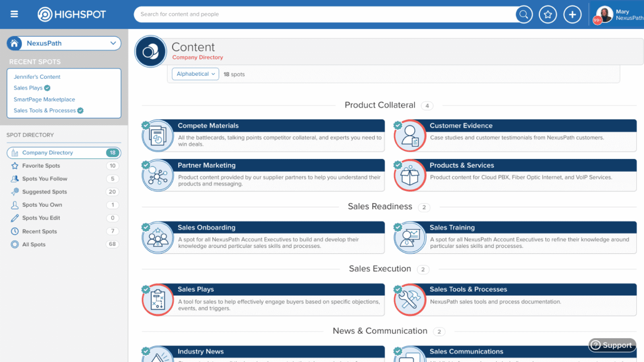Image resolution: width=644 pixels, height=362 pixels.
Task: Open the Industry News spot title
Action: click(x=201, y=352)
